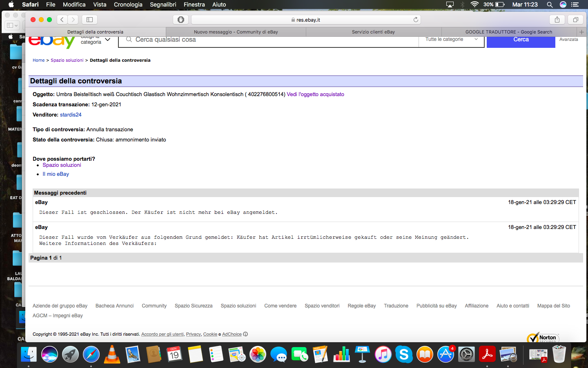Open Messages app in Dock
The height and width of the screenshot is (368, 588).
pos(278,354)
